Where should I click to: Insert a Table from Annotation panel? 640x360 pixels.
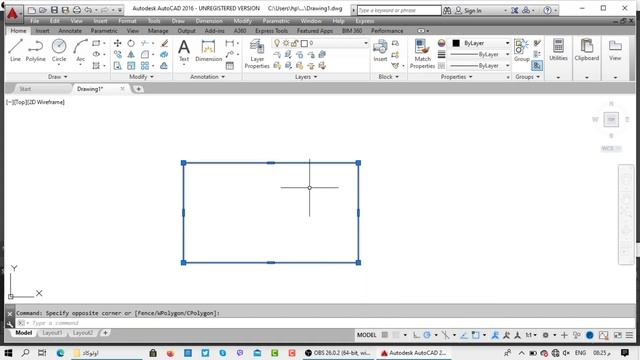(230, 66)
